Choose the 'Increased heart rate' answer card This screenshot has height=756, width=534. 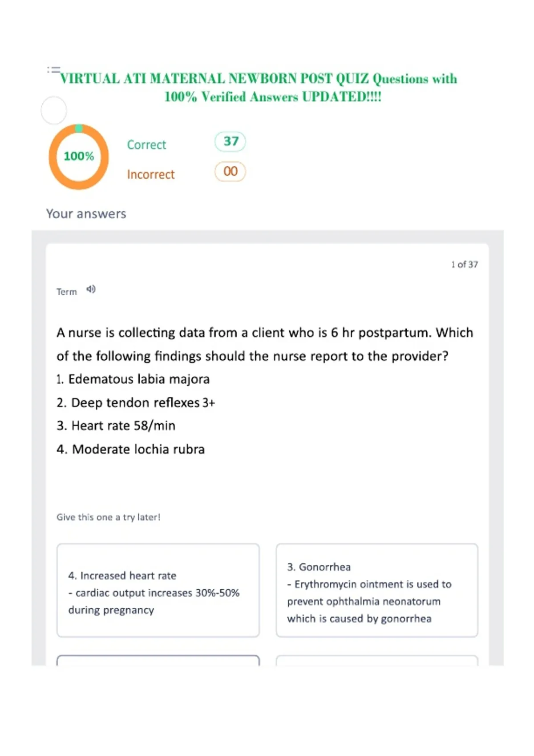coord(158,590)
